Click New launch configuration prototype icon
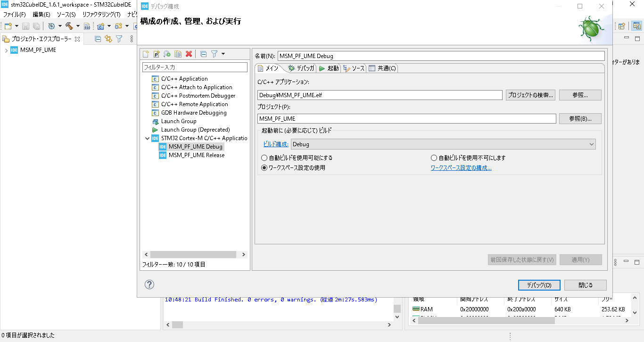The image size is (644, 342). pyautogui.click(x=157, y=54)
